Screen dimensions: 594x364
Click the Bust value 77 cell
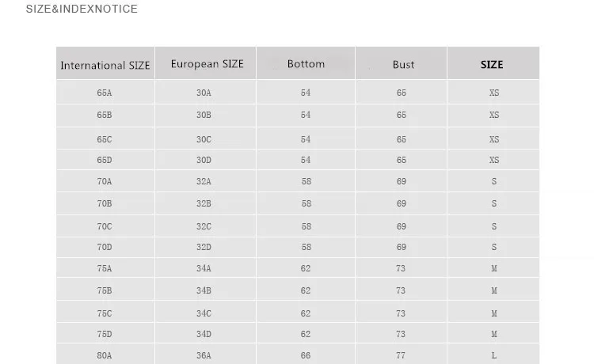[401, 355]
